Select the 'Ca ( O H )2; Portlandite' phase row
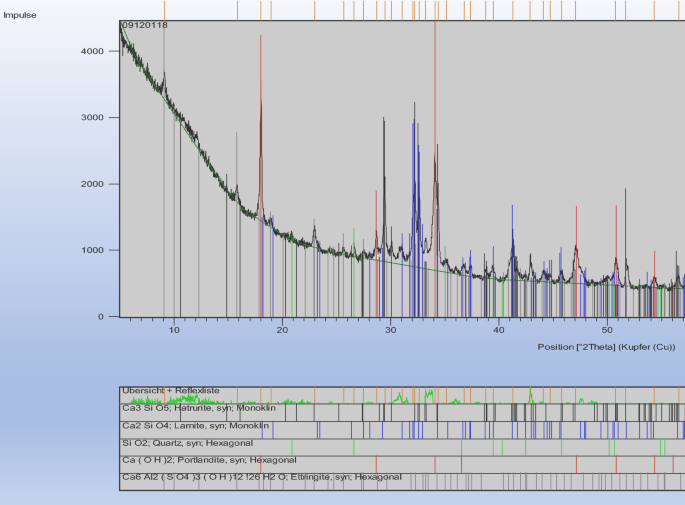Viewport: 685px width, 505px height. pyautogui.click(x=402, y=464)
